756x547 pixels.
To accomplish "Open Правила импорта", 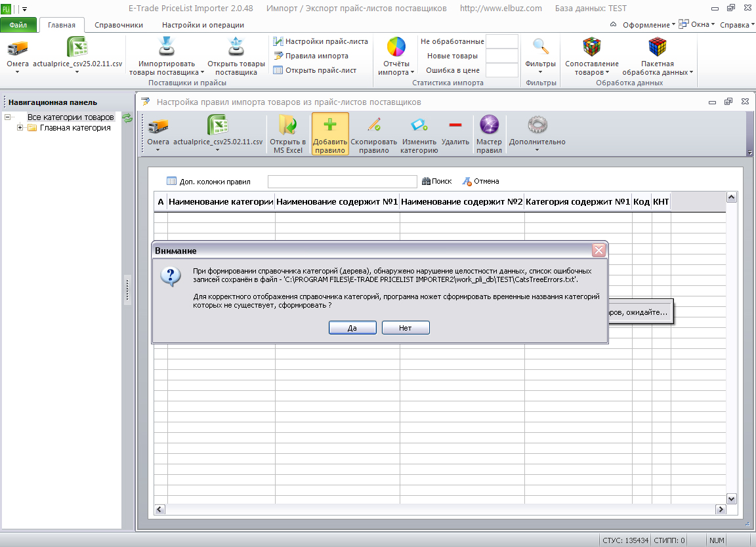I will pos(311,56).
